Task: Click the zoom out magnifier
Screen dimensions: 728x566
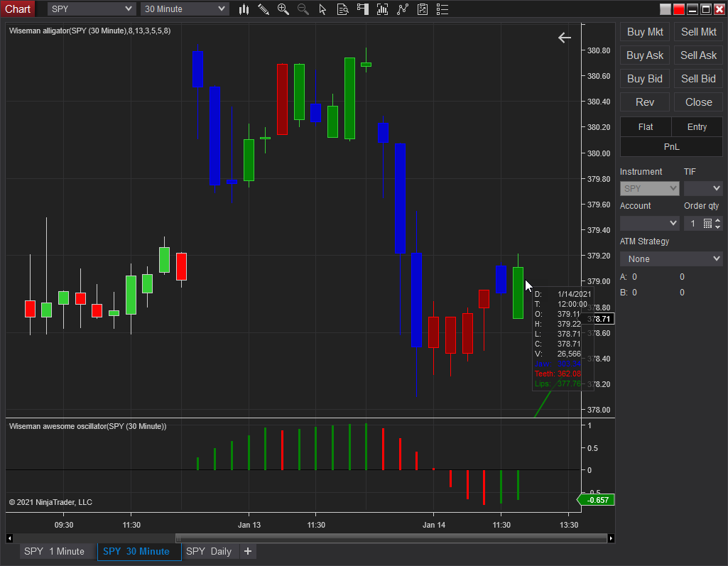Action: (303, 9)
